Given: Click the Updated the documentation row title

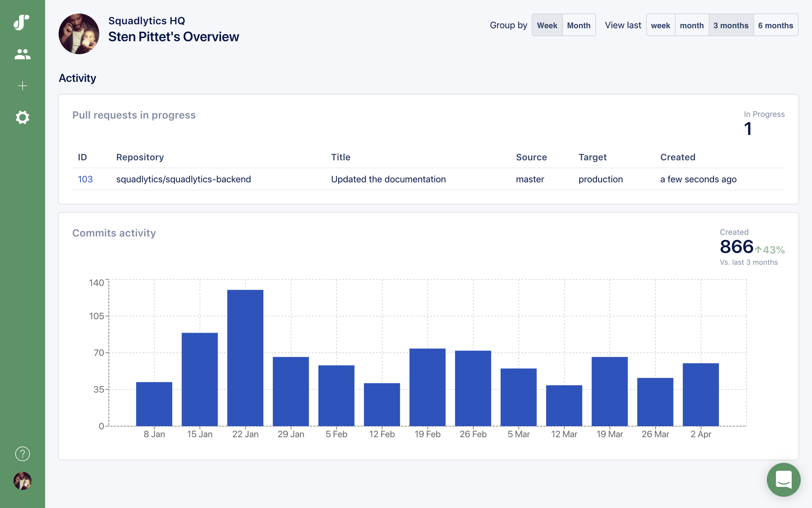Looking at the screenshot, I should [x=388, y=179].
